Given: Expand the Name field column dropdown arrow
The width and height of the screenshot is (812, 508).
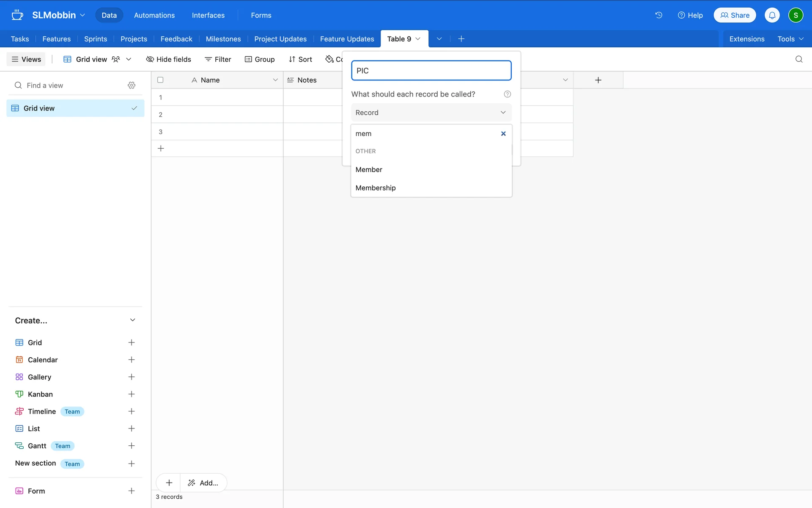Looking at the screenshot, I should (275, 80).
